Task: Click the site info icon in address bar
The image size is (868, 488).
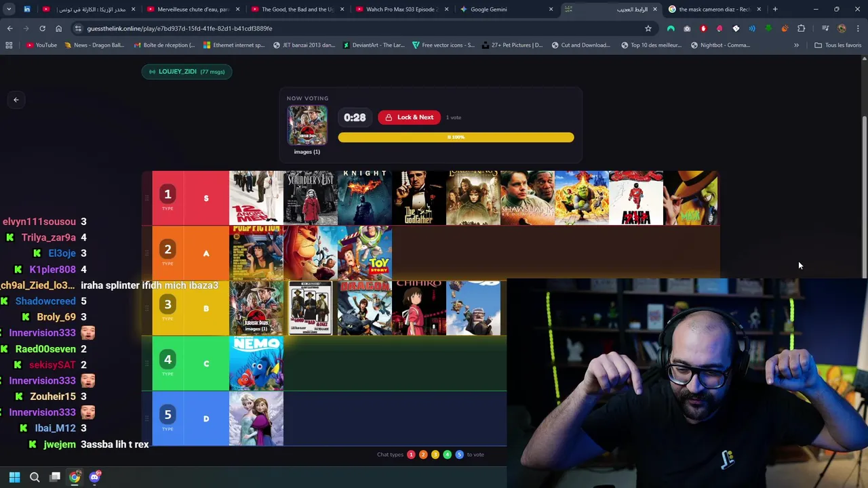Action: pos(78,28)
